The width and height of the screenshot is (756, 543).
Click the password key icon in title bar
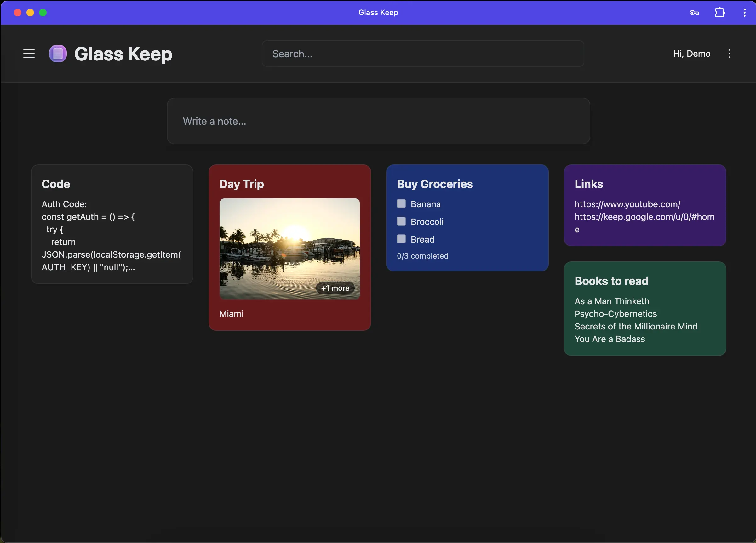[694, 13]
